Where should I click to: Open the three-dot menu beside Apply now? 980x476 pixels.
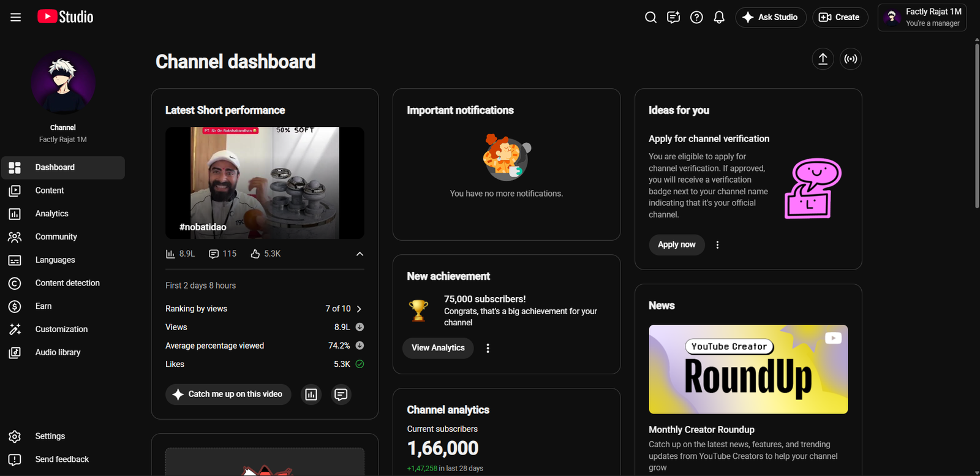coord(717,244)
